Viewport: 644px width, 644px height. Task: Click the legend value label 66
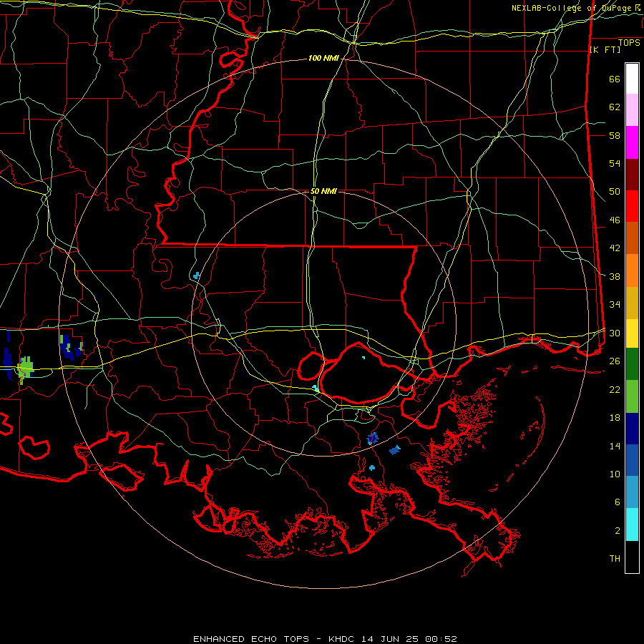click(615, 79)
